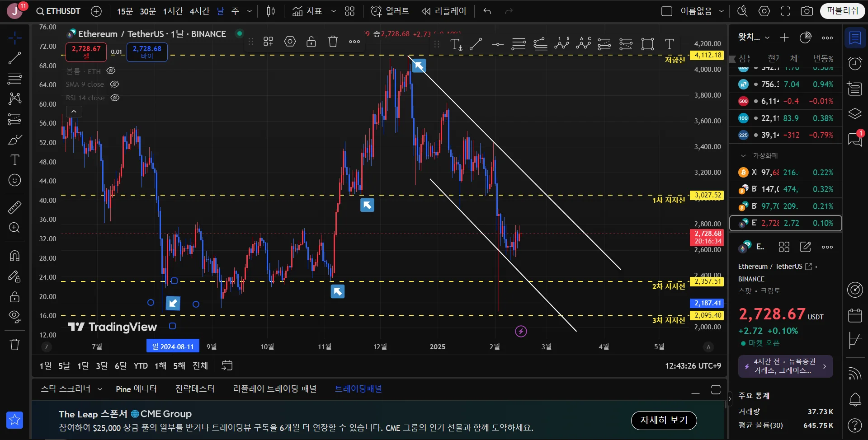
Task: Open the quick search icon
Action: click(x=742, y=11)
